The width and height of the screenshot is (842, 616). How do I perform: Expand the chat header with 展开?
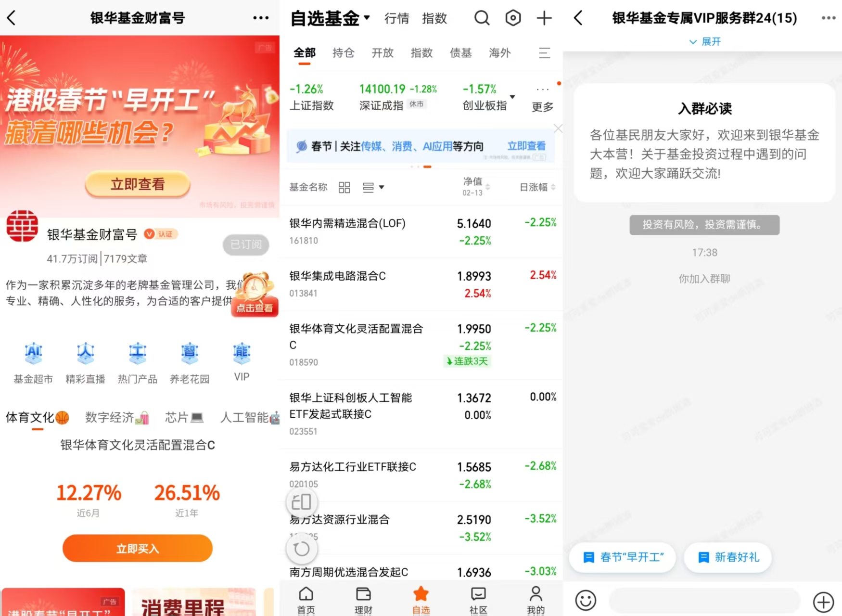point(705,41)
